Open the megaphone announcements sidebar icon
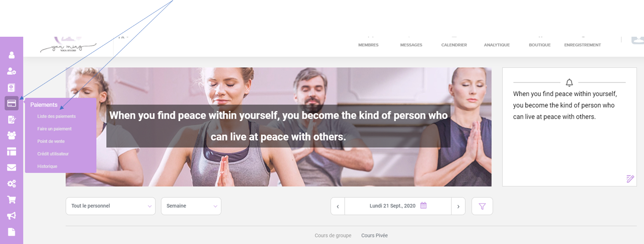The image size is (644, 244). 12,216
